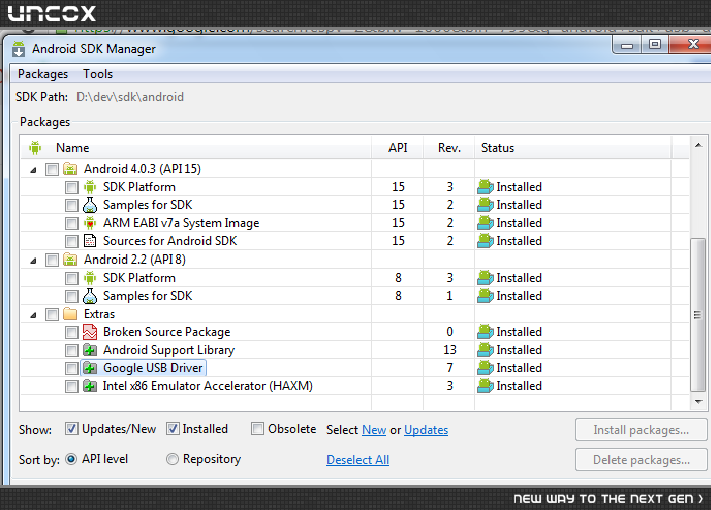Enable the Obsolete checkbox
Image resolution: width=711 pixels, height=510 pixels.
pos(258,429)
